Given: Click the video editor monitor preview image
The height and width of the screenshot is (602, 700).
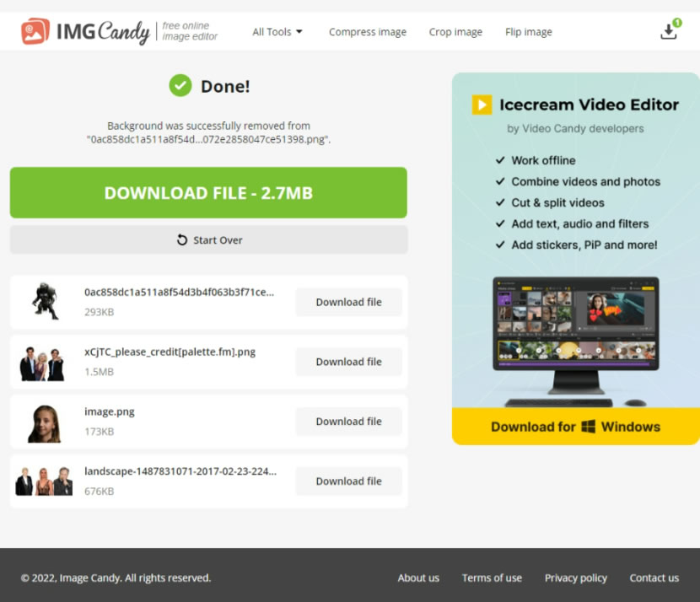Looking at the screenshot, I should [x=575, y=341].
